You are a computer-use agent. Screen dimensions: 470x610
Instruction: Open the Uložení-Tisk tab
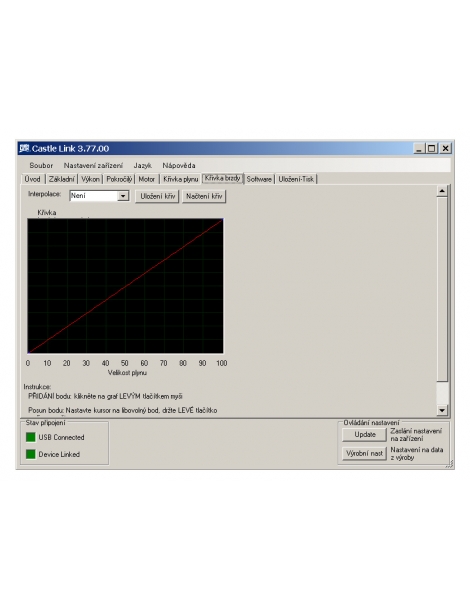[296, 179]
